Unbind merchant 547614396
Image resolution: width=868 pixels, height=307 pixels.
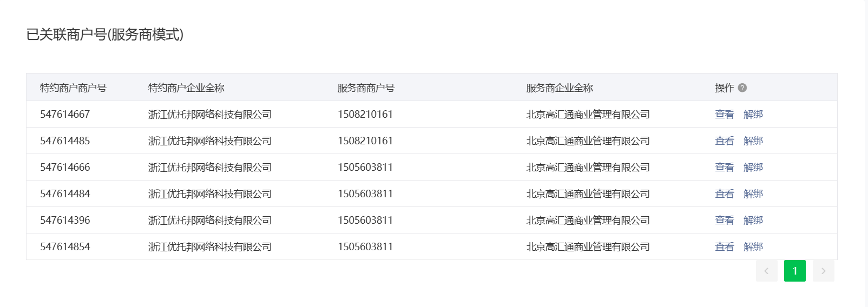click(753, 220)
